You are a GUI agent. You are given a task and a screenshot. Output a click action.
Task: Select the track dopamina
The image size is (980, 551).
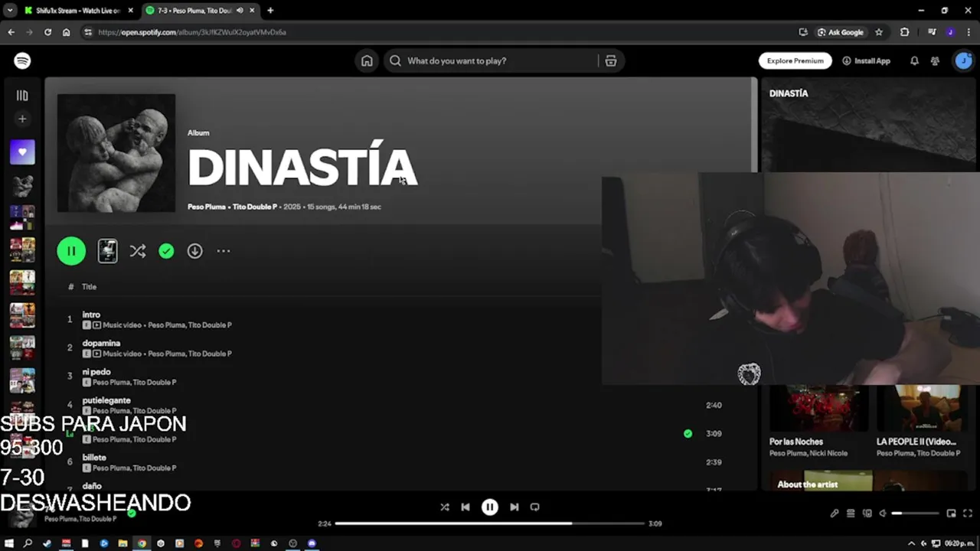[101, 343]
